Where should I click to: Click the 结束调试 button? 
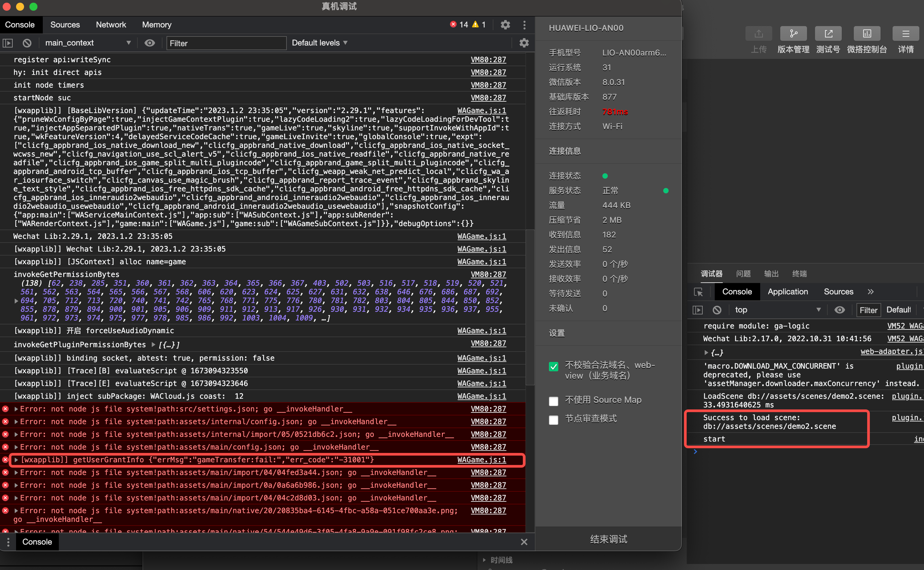point(608,539)
